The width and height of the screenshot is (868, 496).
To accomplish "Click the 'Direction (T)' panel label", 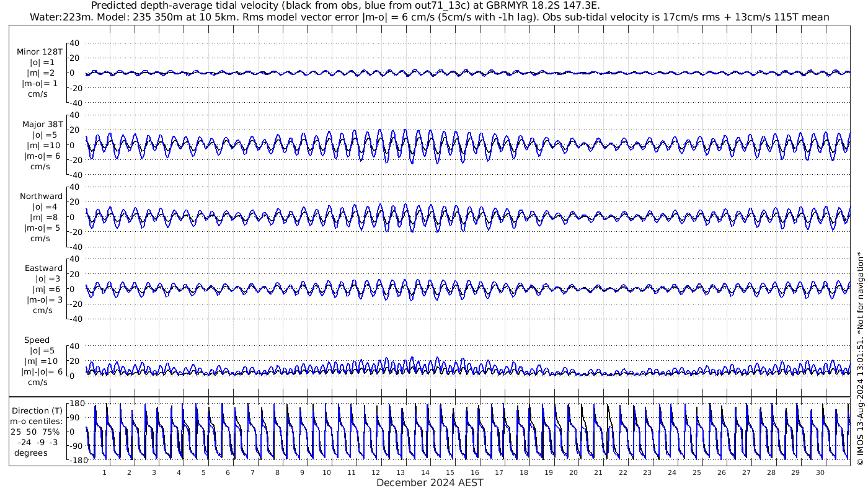I will [x=38, y=410].
